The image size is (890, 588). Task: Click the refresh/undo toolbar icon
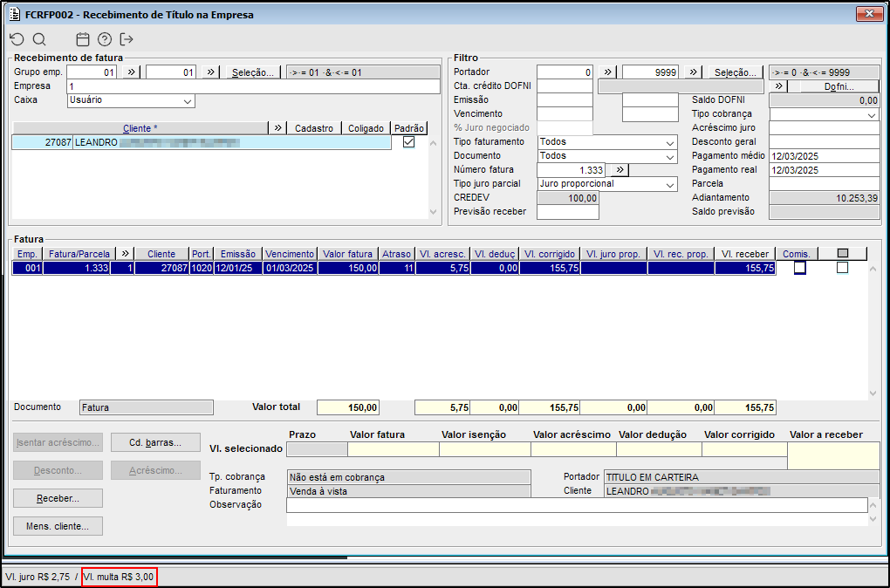coord(17,39)
